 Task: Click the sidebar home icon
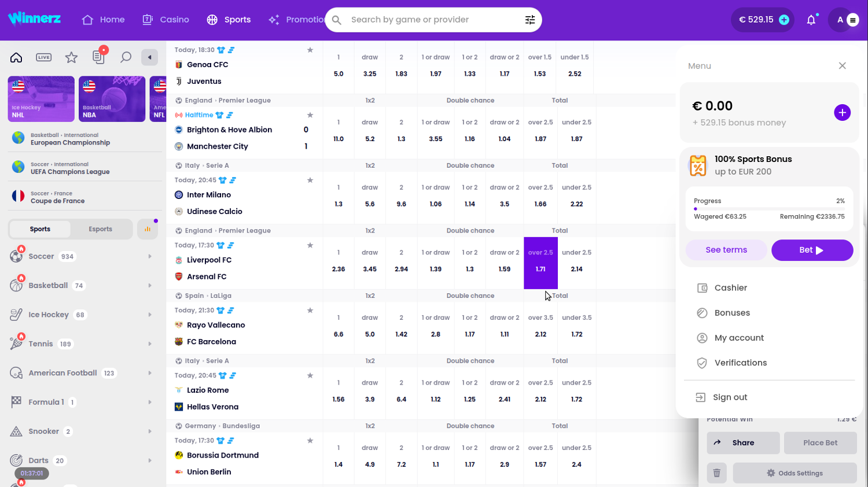tap(16, 57)
